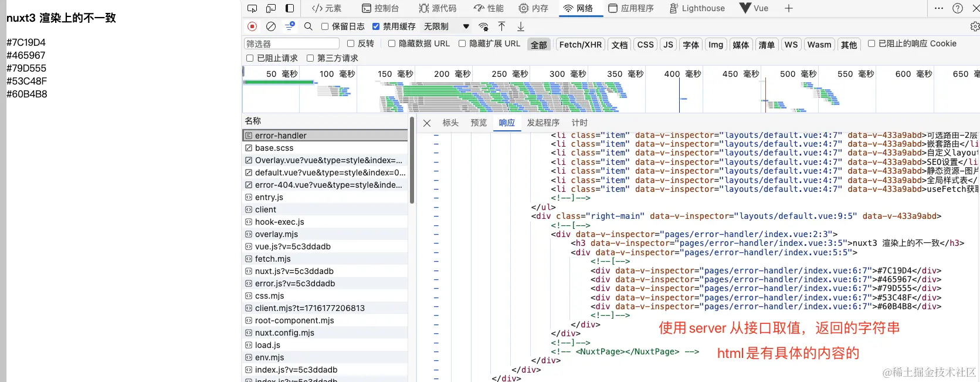This screenshot has width=980, height=382.
Task: Click the 500 毫秒 red timeline marker line
Action: click(x=764, y=94)
